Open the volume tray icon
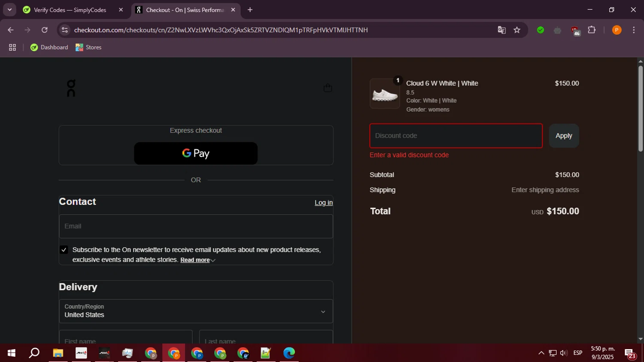Image resolution: width=644 pixels, height=362 pixels. point(564,353)
